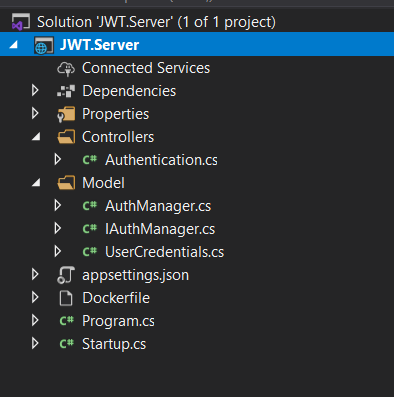Select the IAuthManager.cs file
Viewport: 394px width, 397px height.
click(x=160, y=229)
